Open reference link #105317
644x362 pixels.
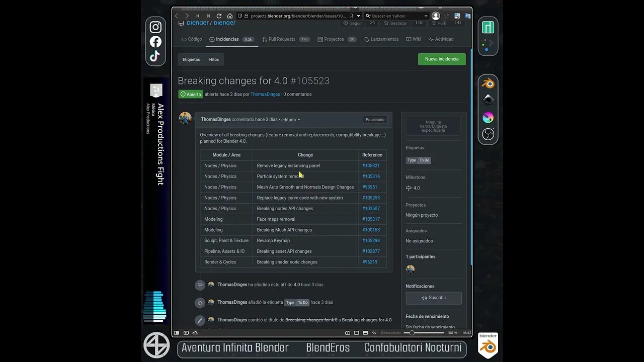point(371,219)
